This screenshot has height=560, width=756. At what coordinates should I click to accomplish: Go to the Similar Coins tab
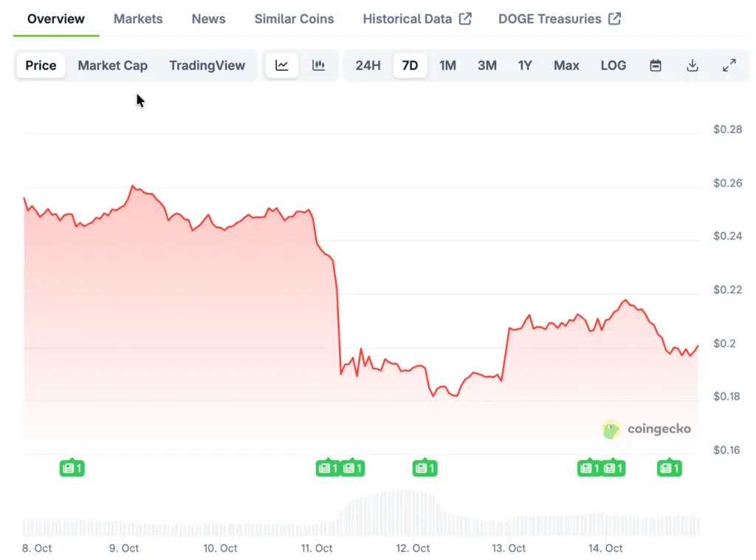[294, 18]
